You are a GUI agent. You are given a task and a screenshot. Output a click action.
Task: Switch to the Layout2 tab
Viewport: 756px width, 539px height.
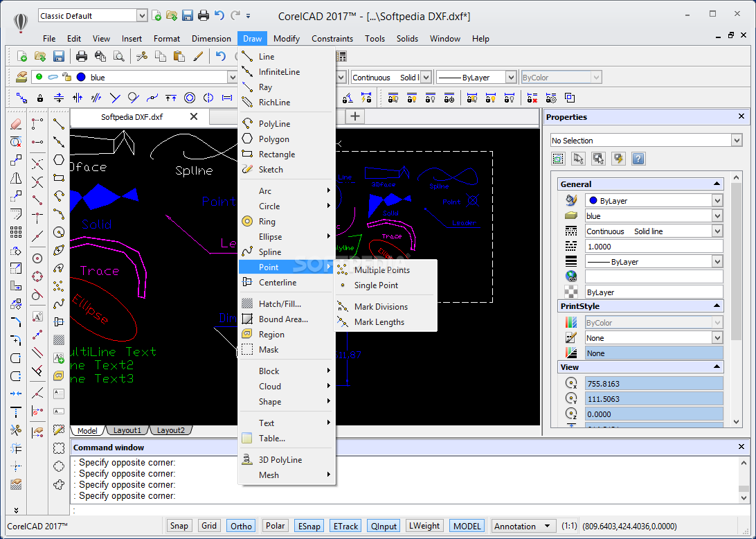click(171, 430)
